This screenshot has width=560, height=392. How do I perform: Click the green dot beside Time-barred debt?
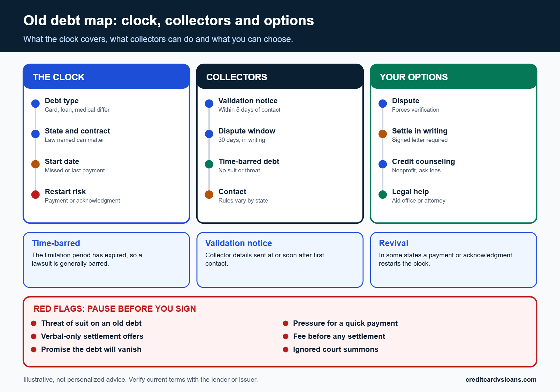209,164
